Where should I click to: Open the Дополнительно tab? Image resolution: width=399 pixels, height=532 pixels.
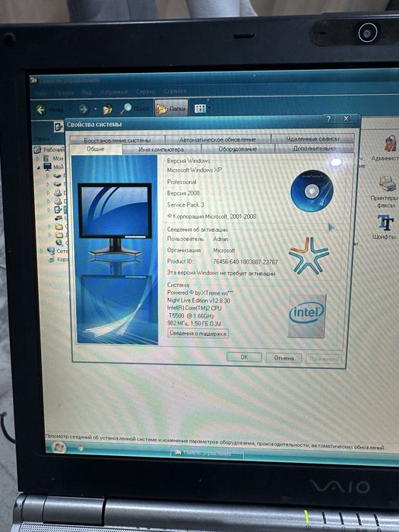(x=314, y=149)
